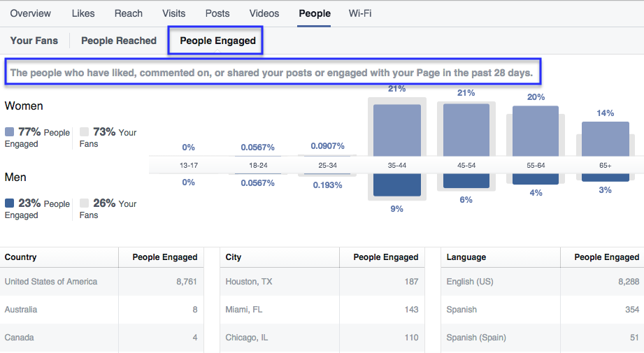644x353 pixels.
Task: Click the women 35-44 bar showing 21%
Action: (x=397, y=130)
